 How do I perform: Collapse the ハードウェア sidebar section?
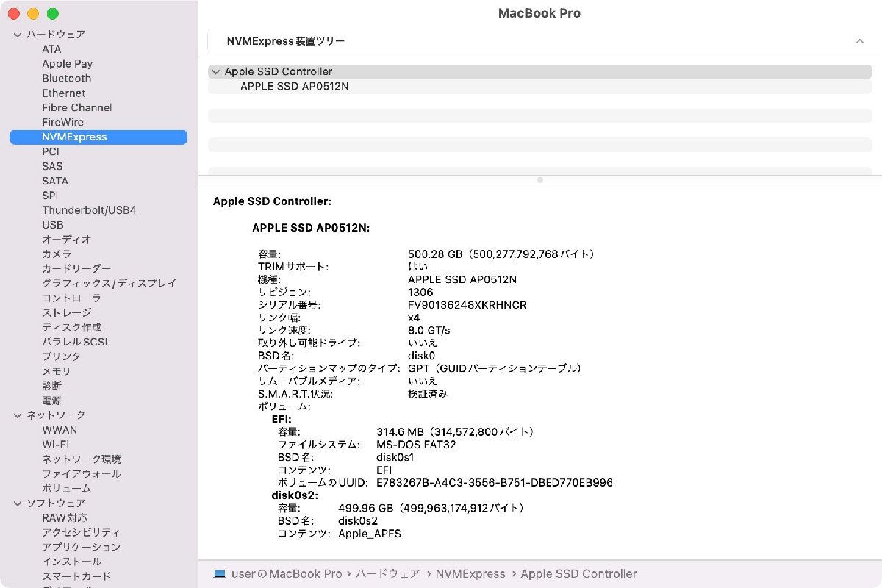16,34
